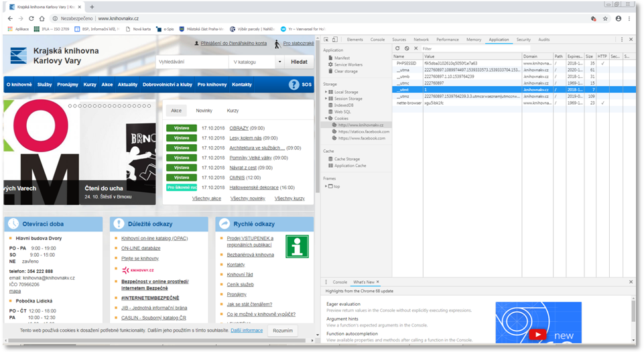644x352 pixels.
Task: Open Manifest in the Application sidebar
Action: pyautogui.click(x=342, y=58)
